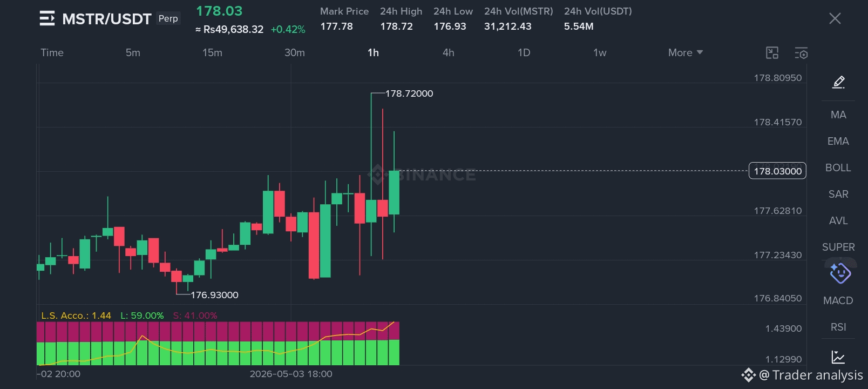Image resolution: width=868 pixels, height=389 pixels.
Task: Toggle the SAR indicator
Action: (x=838, y=194)
